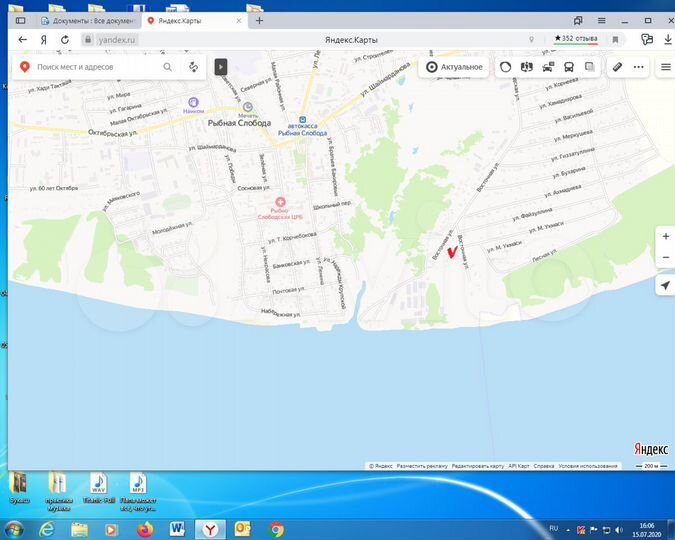Click the Актуальное button

(454, 67)
